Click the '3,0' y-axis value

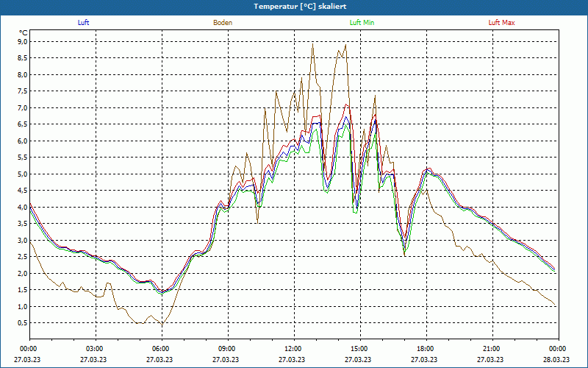pyautogui.click(x=23, y=240)
